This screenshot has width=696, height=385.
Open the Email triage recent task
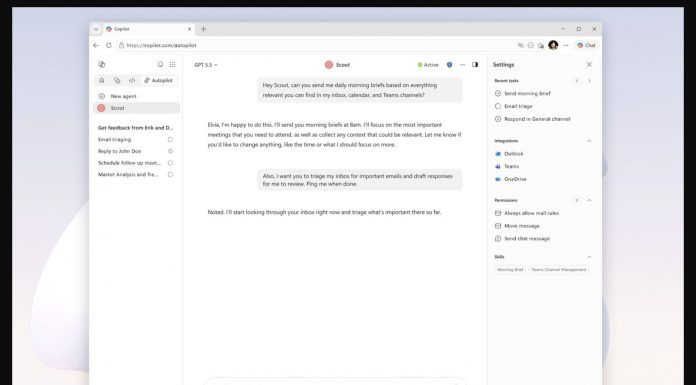point(518,106)
